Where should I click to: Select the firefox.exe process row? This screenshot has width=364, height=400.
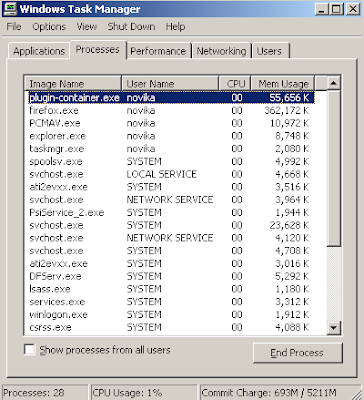point(171,111)
